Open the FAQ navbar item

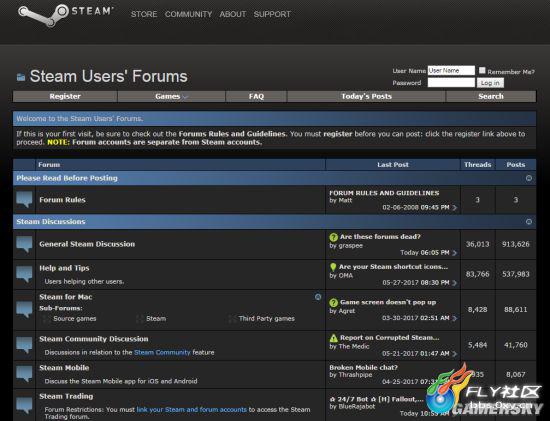[256, 96]
